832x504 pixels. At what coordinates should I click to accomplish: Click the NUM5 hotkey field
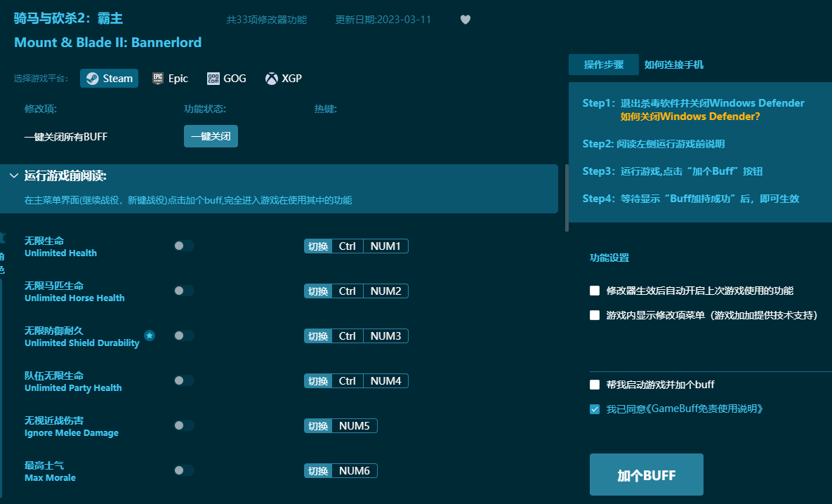pyautogui.click(x=355, y=426)
